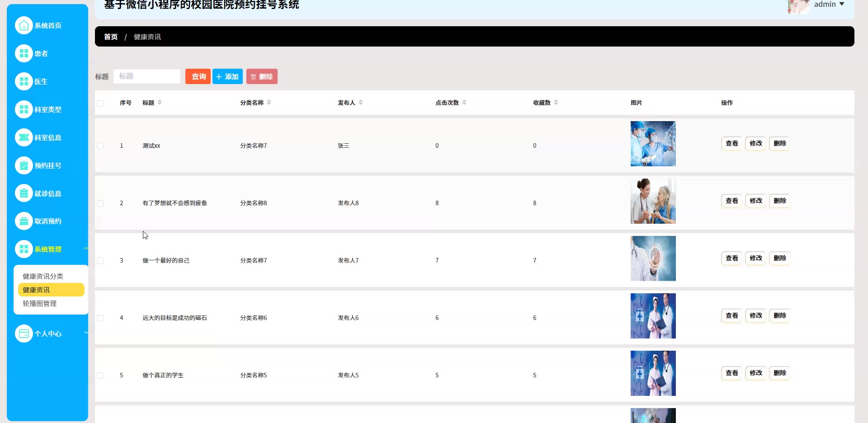The height and width of the screenshot is (423, 868).
Task: Click the 发布人6 publisher cell
Action: tap(348, 318)
